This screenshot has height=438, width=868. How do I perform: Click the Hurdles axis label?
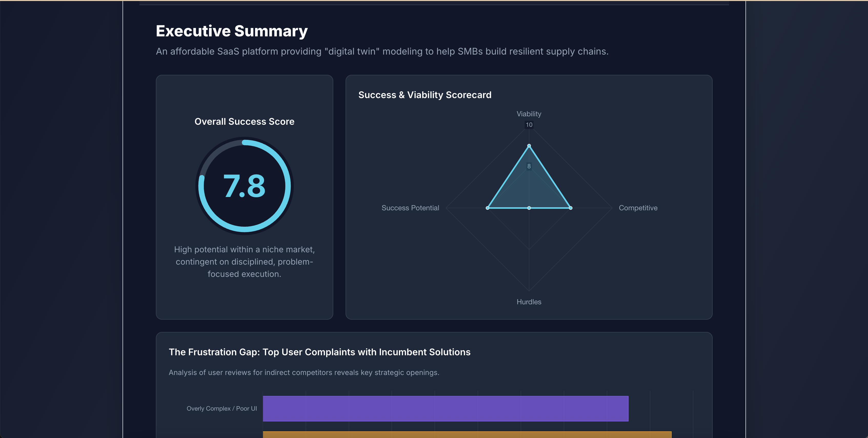(529, 302)
